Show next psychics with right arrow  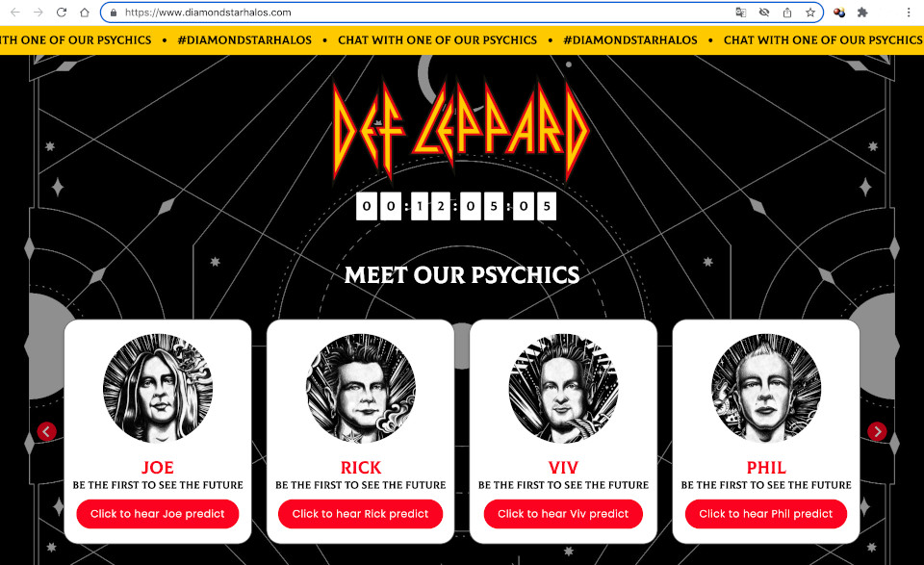[x=877, y=431]
